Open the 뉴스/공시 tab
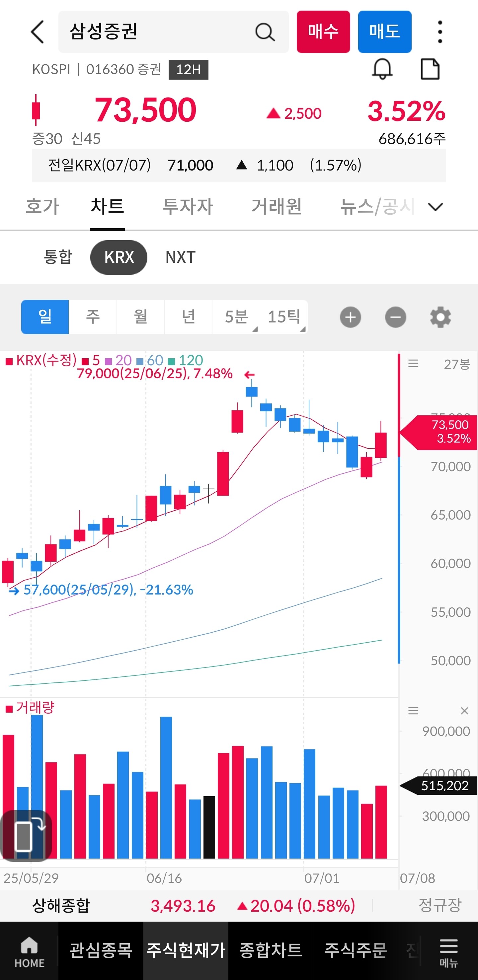This screenshot has width=478, height=980. [x=377, y=206]
